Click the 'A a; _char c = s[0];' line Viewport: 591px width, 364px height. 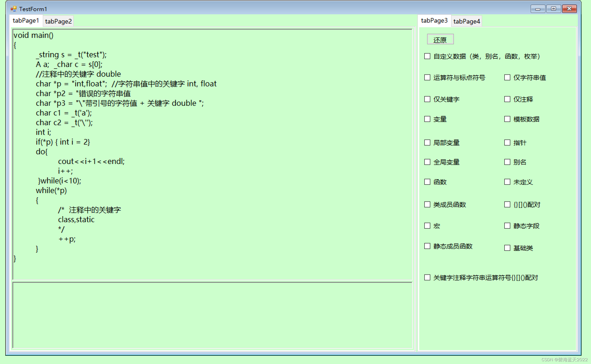(69, 64)
